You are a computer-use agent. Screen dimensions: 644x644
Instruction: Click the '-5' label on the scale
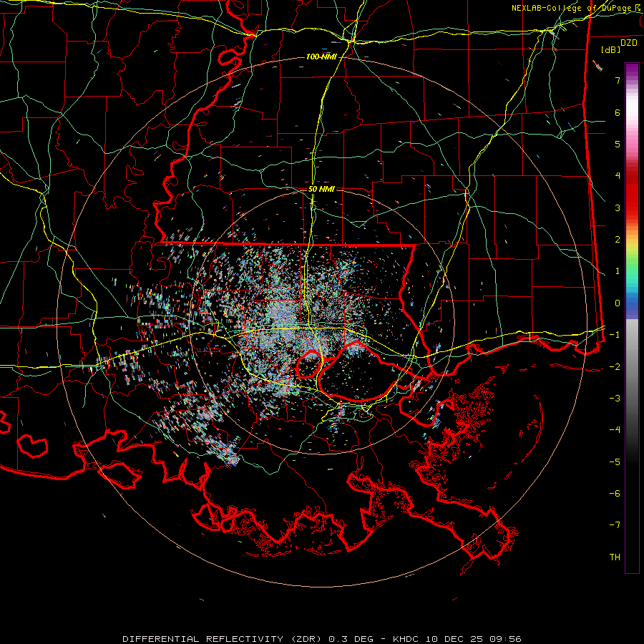click(615, 462)
